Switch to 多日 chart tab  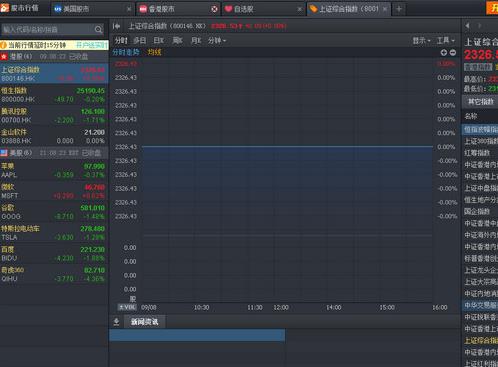pyautogui.click(x=140, y=41)
